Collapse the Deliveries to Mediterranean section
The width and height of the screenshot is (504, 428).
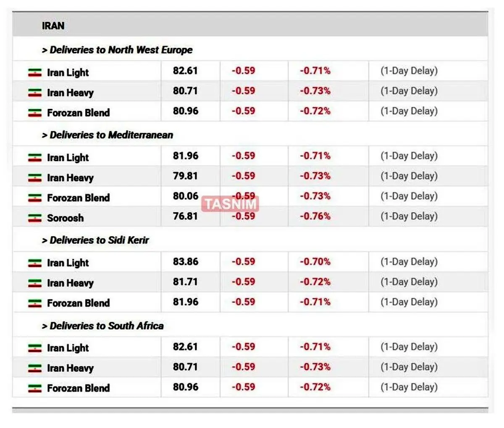[108, 135]
